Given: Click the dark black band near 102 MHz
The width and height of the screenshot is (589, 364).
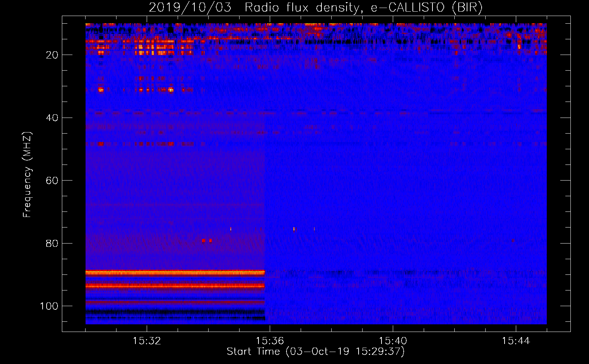Looking at the screenshot, I should tap(175, 312).
